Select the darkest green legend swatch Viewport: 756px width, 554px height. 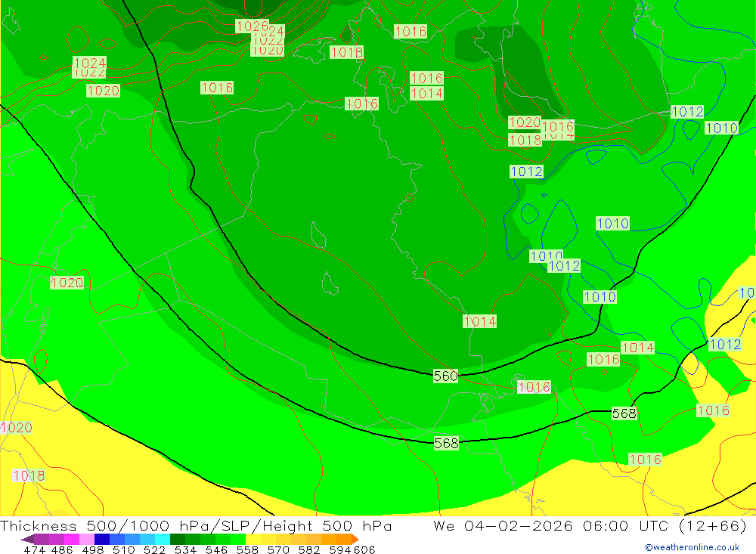coord(178,539)
